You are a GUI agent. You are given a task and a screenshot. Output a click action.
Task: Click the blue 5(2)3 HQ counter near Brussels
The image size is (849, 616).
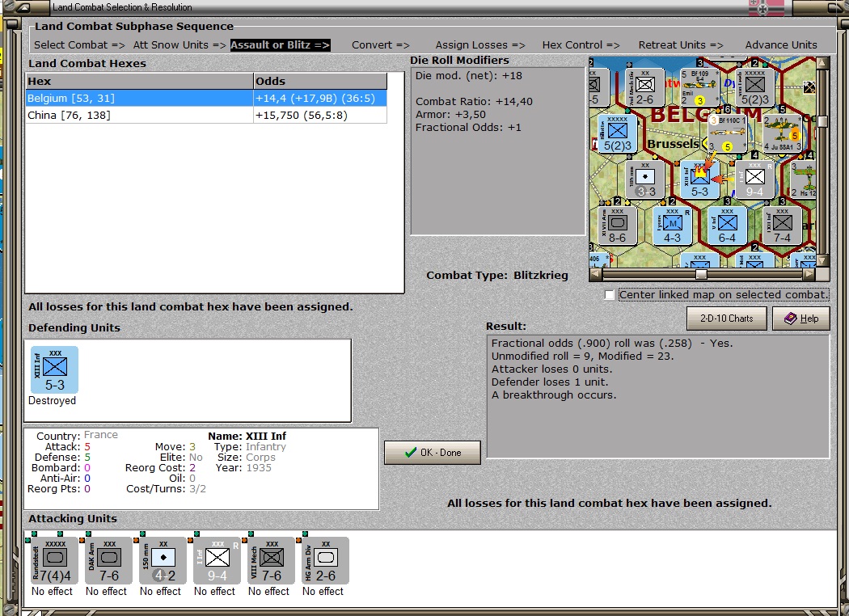617,133
